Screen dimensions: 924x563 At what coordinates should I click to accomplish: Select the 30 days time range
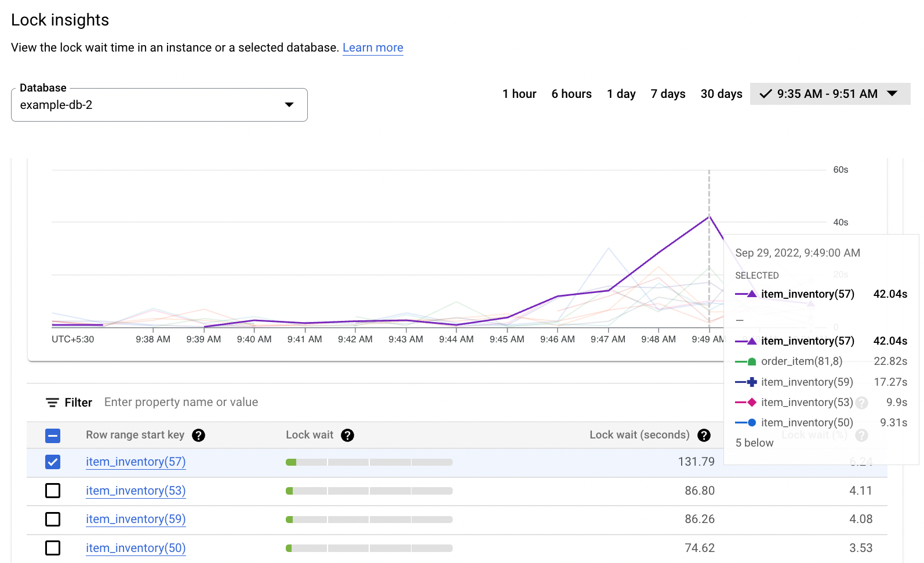pos(721,94)
